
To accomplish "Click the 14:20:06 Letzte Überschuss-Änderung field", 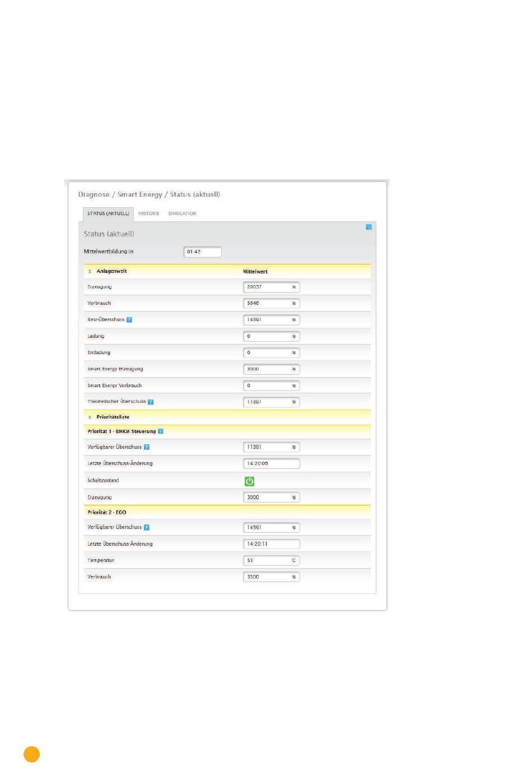I will click(272, 463).
